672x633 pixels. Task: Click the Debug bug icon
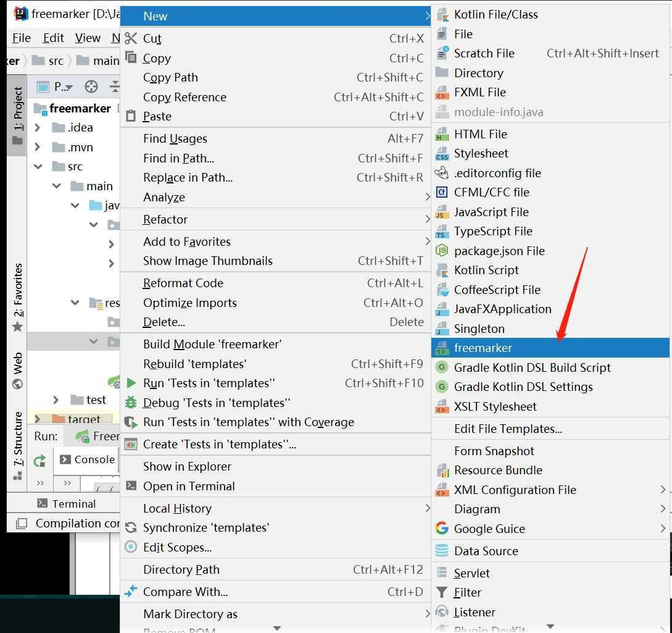tap(131, 403)
